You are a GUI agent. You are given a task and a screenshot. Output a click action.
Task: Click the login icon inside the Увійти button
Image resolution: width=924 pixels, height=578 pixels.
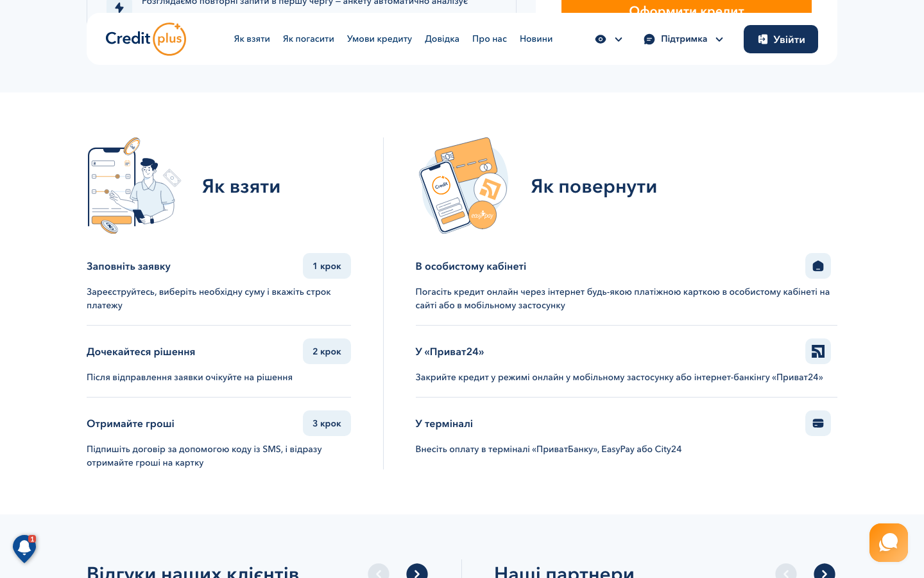(x=762, y=39)
